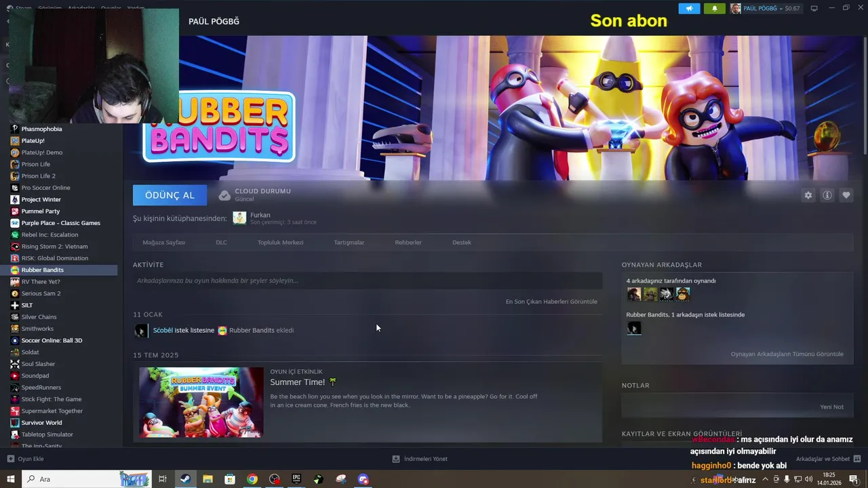The width and height of the screenshot is (868, 488).
Task: Click Oynayan Arkadaşların Tümünü Görüntüle
Action: [x=787, y=354]
